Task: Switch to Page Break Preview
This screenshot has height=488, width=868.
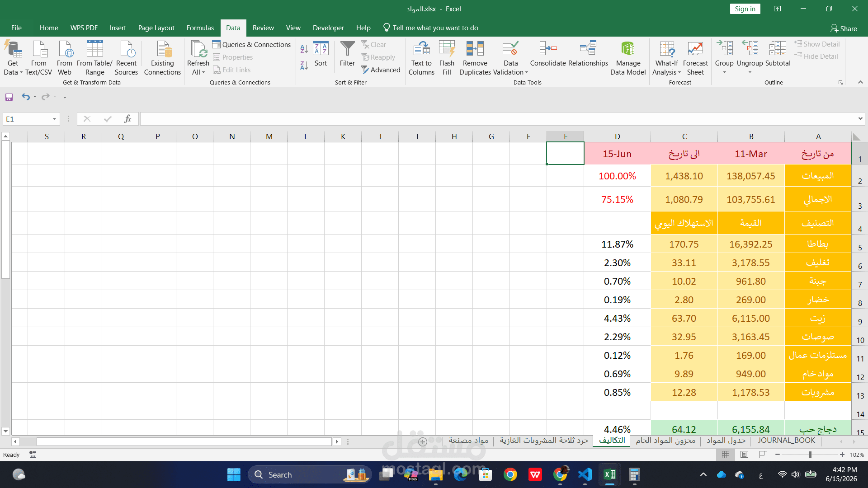Action: (763, 455)
